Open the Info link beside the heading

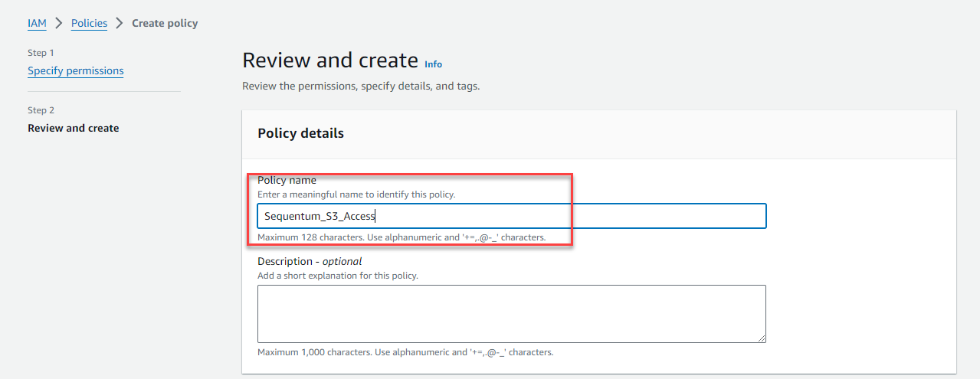tap(433, 64)
